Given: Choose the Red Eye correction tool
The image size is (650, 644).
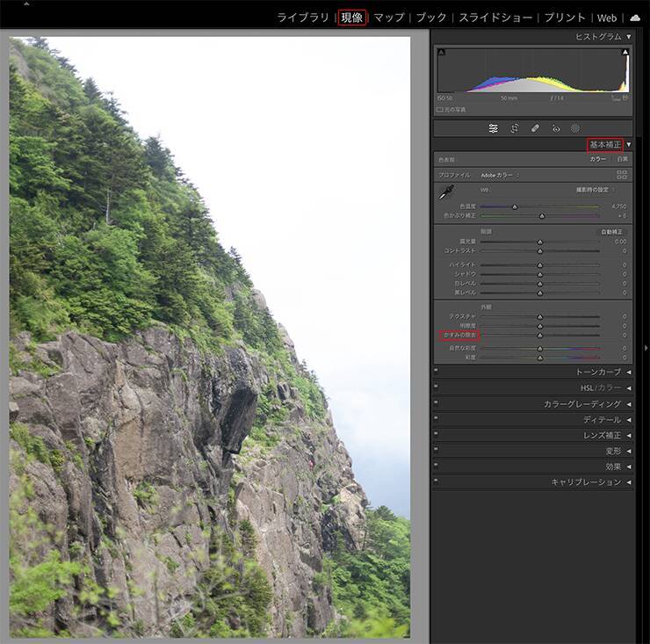Looking at the screenshot, I should (x=556, y=129).
